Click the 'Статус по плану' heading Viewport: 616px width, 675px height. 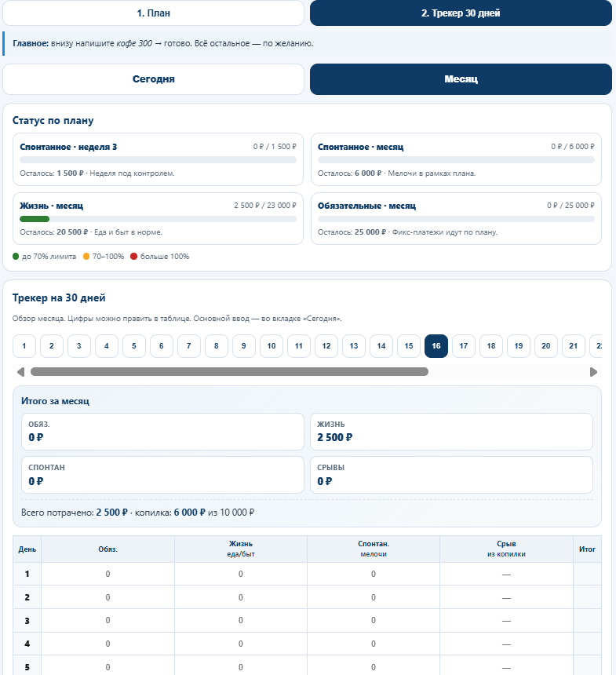(x=53, y=121)
